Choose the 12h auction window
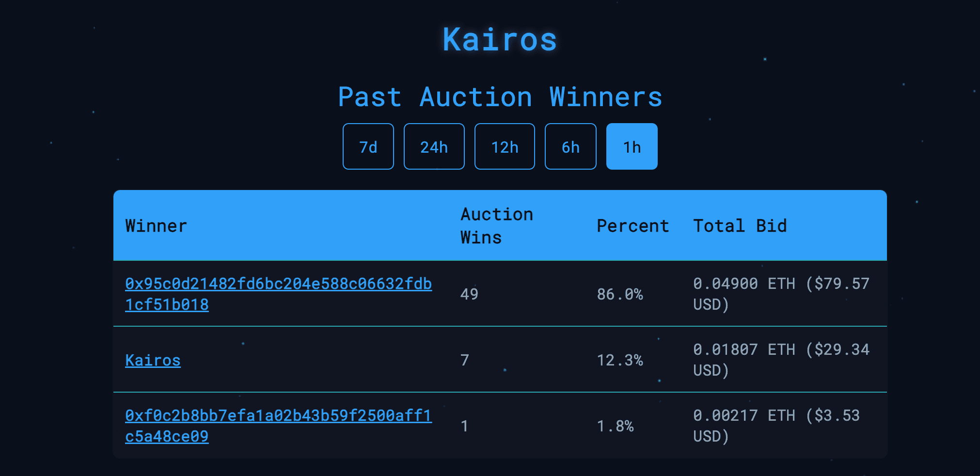980x476 pixels. [x=505, y=146]
